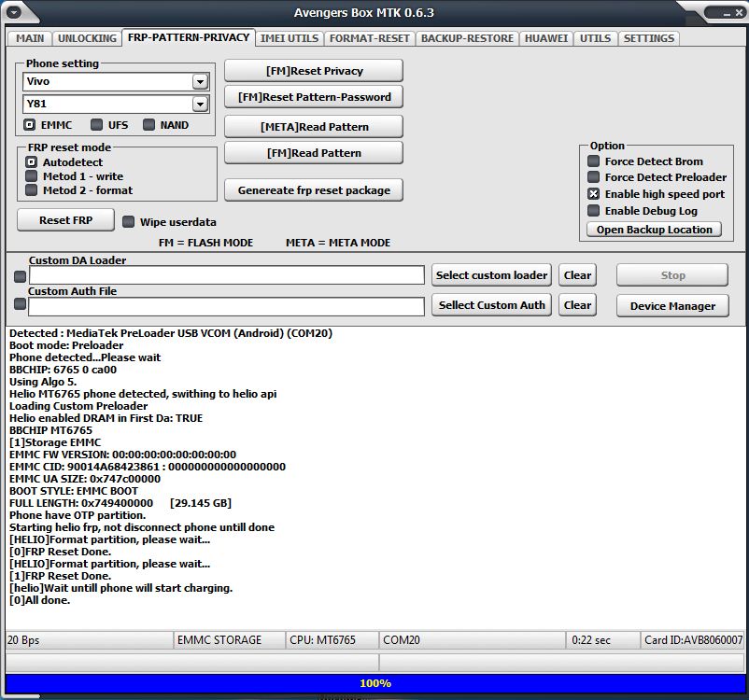Click '[1]FRP Reset Done.' log line
The image size is (749, 700).
[x=60, y=576]
